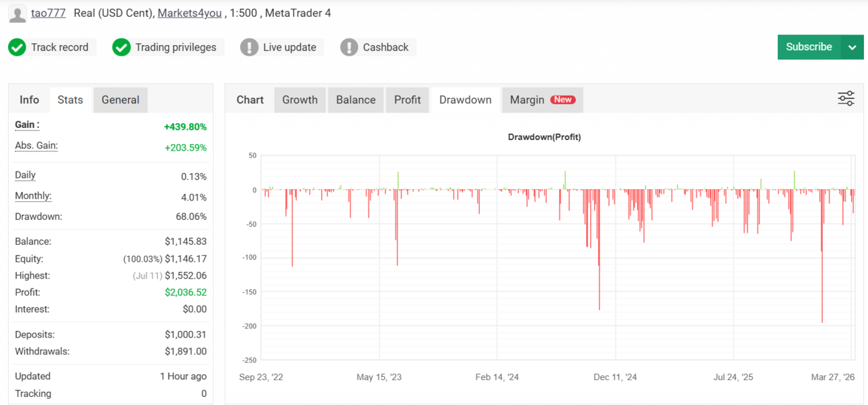Click the Mar 27, '26 axis label
868x405 pixels.
pos(833,377)
